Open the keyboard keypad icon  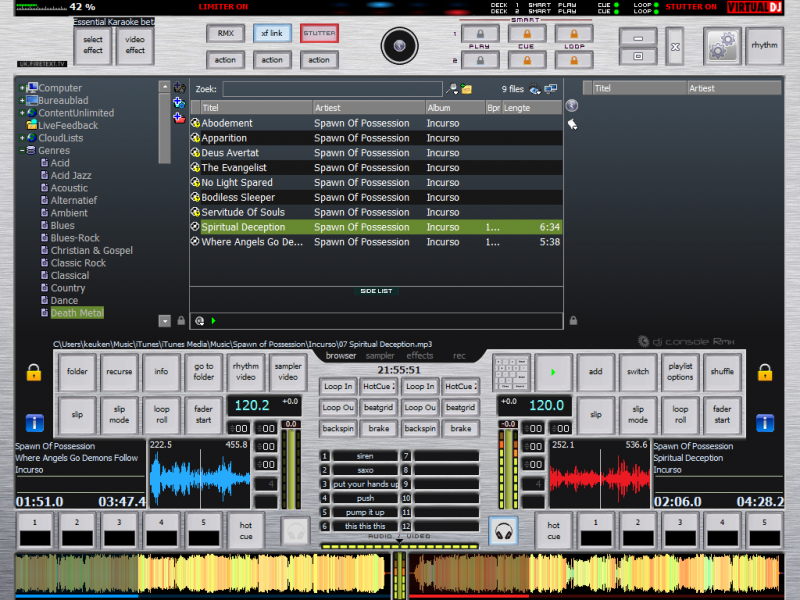[512, 372]
